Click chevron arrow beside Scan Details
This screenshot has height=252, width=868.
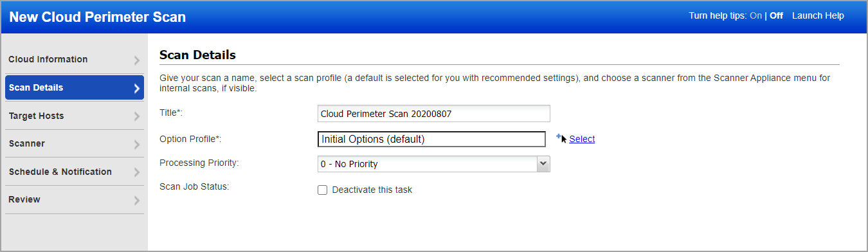pyautogui.click(x=136, y=89)
